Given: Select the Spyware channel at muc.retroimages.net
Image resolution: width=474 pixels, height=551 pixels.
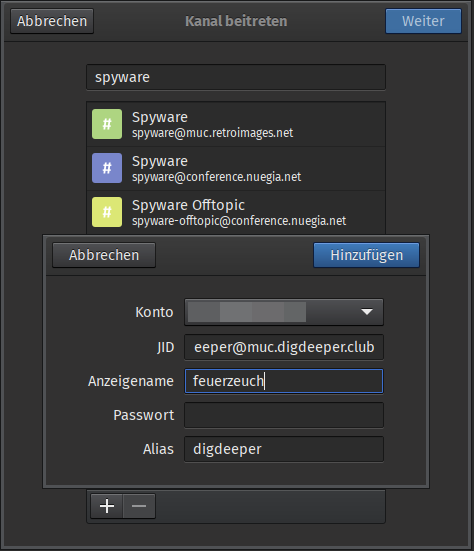Looking at the screenshot, I should coord(236,124).
